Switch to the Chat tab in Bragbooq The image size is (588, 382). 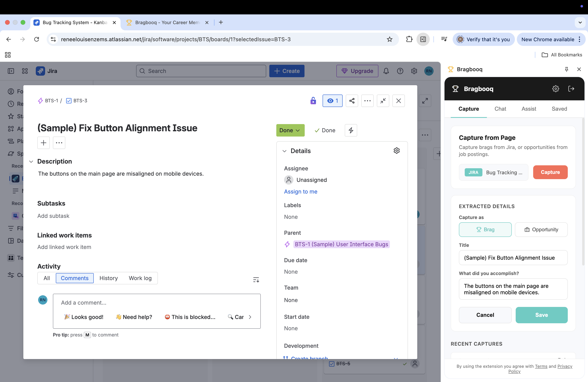coord(500,109)
